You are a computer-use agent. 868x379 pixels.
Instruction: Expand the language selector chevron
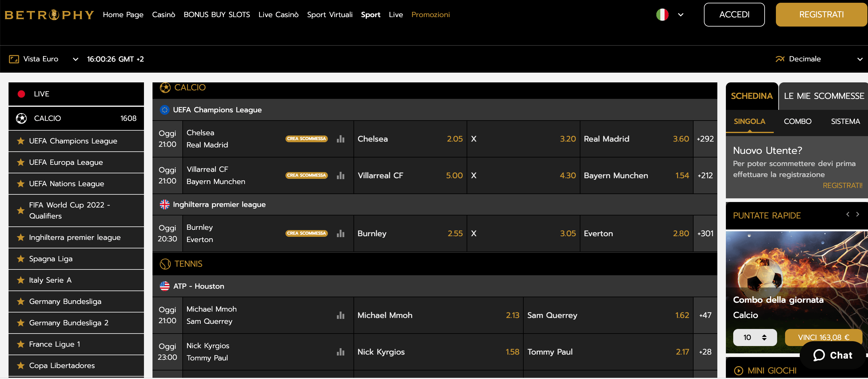tap(680, 15)
